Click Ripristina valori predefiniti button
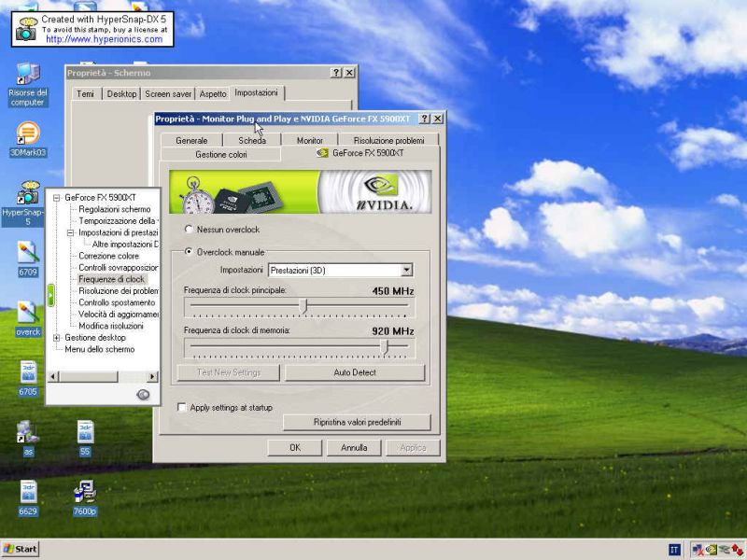This screenshot has height=560, width=747. 358,422
